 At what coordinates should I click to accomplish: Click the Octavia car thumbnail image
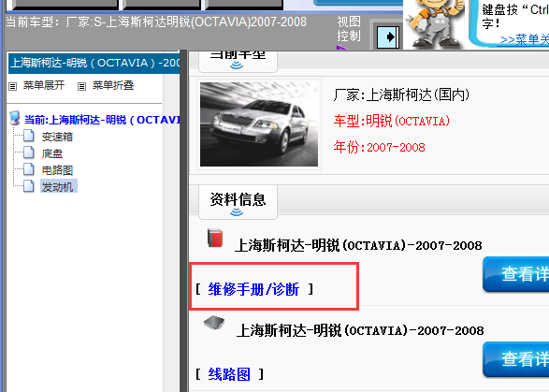(x=259, y=124)
